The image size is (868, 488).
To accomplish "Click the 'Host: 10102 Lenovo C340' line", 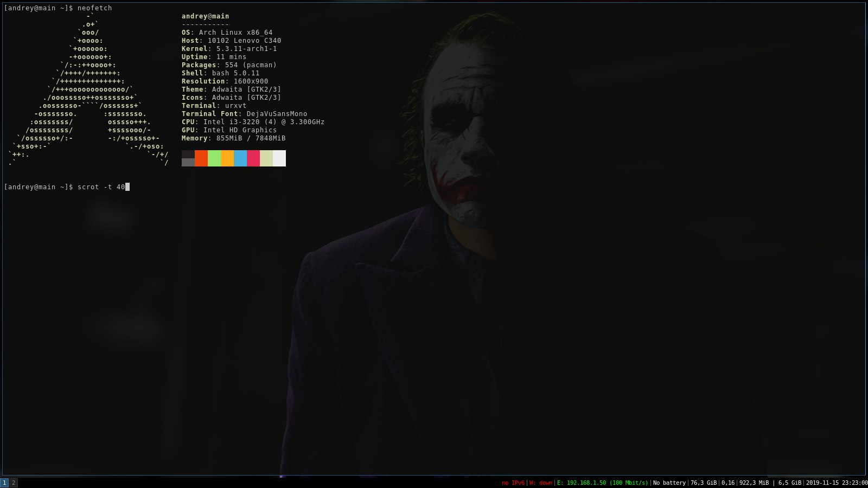I will coord(231,41).
